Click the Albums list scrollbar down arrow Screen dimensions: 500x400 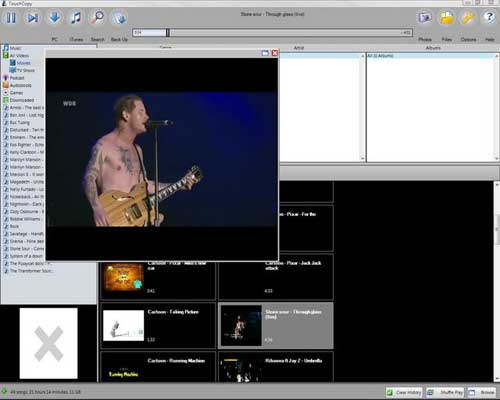pos(497,159)
